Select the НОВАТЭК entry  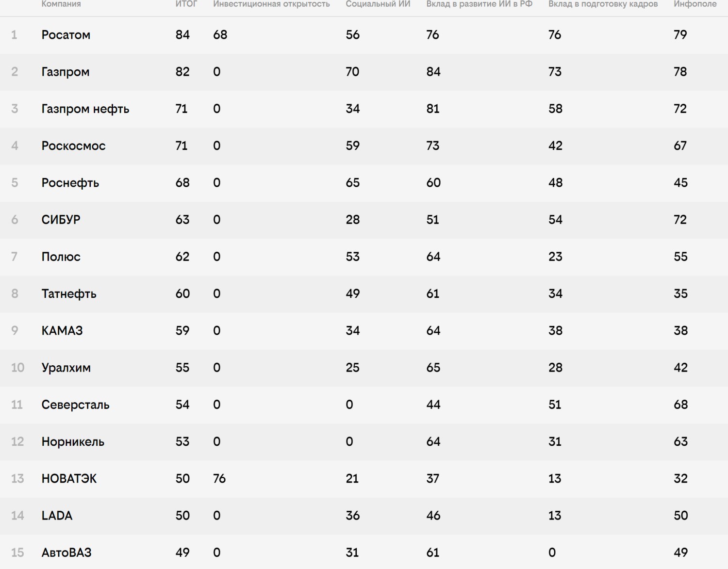(69, 478)
